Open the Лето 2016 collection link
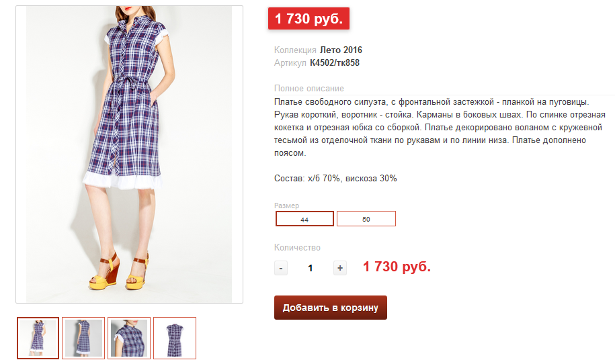This screenshot has width=615, height=364. click(341, 50)
